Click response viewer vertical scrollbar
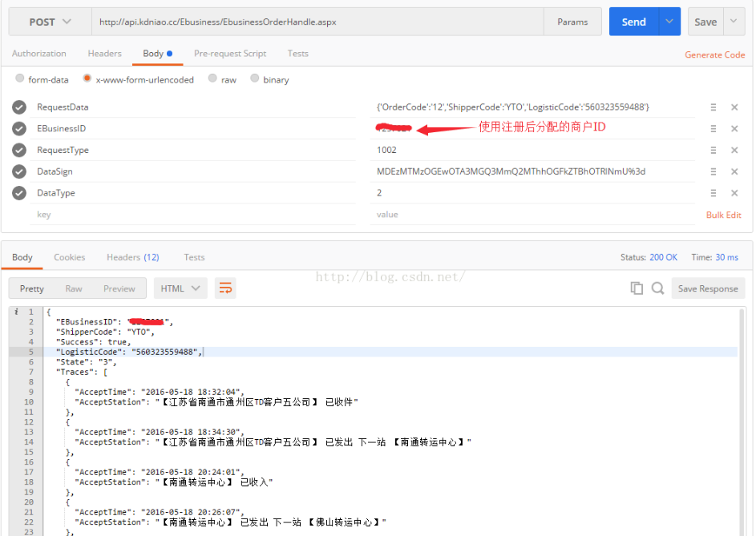Image resolution: width=756 pixels, height=536 pixels. [742, 421]
